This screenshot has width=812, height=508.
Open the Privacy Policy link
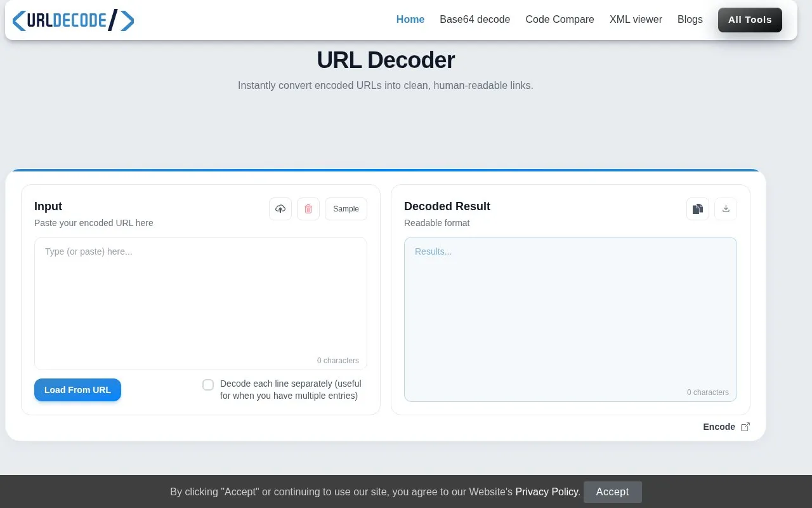(x=547, y=491)
